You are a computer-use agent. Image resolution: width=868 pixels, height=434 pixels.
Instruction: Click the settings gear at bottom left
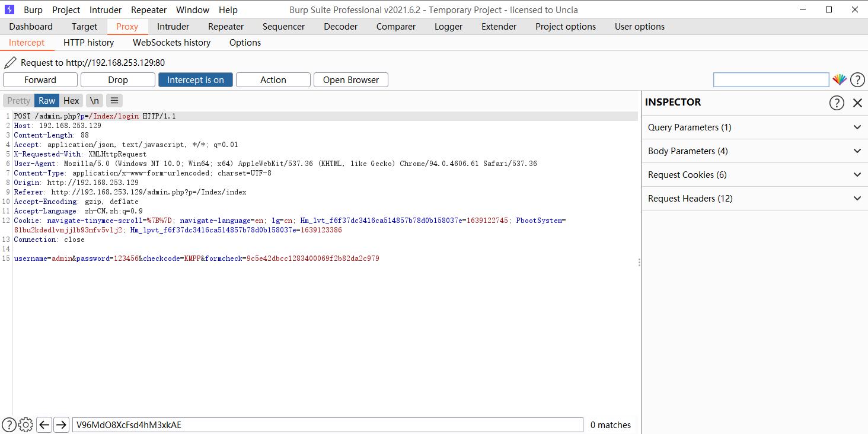pos(25,425)
